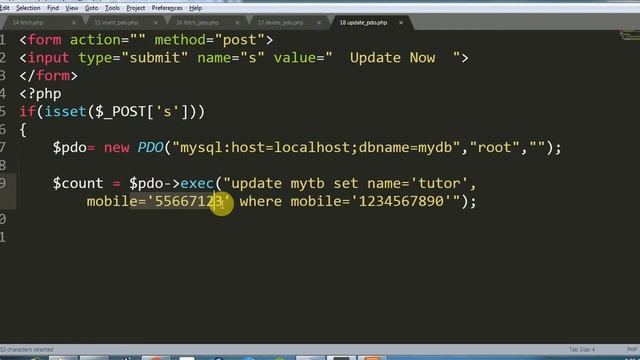Image resolution: width=640 pixels, height=360 pixels.
Task: Click the 'mysql:host=localhost' connection string
Action: pyautogui.click(x=265, y=148)
